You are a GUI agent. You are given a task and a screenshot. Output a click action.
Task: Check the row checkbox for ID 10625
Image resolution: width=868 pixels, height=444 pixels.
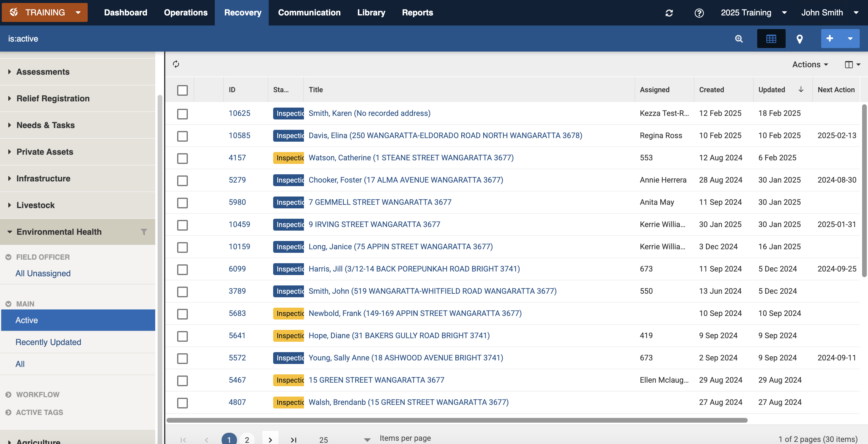pos(182,114)
